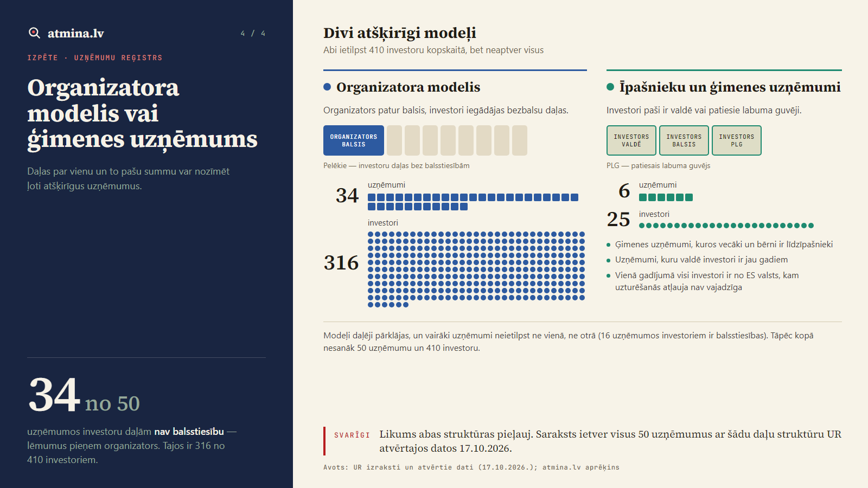The height and width of the screenshot is (488, 868).
Task: Click the note Likums abas struktūras pieļauj
Action: coord(610,441)
